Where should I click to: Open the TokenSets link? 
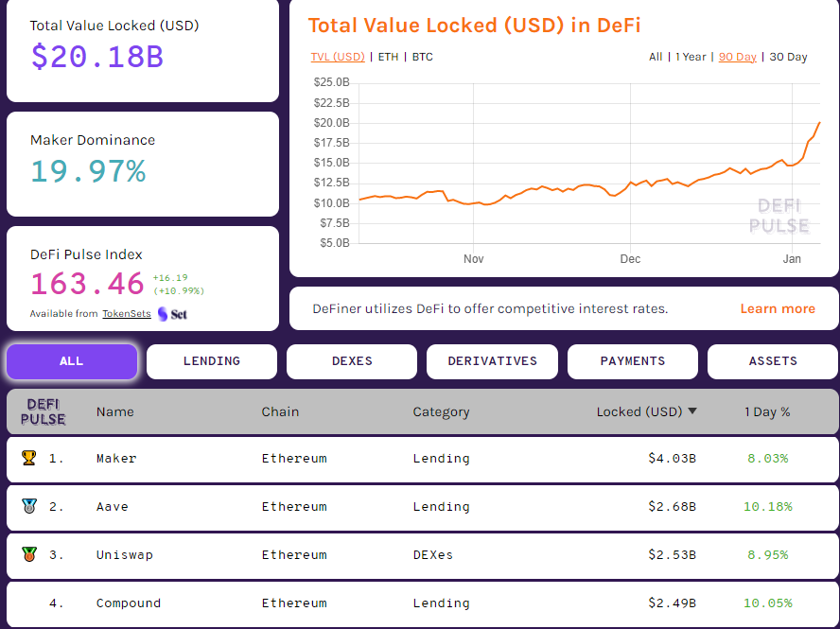pos(127,314)
